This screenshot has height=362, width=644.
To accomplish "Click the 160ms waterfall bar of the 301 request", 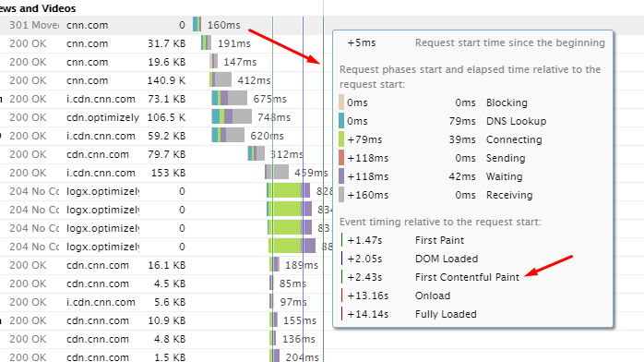I will pyautogui.click(x=197, y=25).
